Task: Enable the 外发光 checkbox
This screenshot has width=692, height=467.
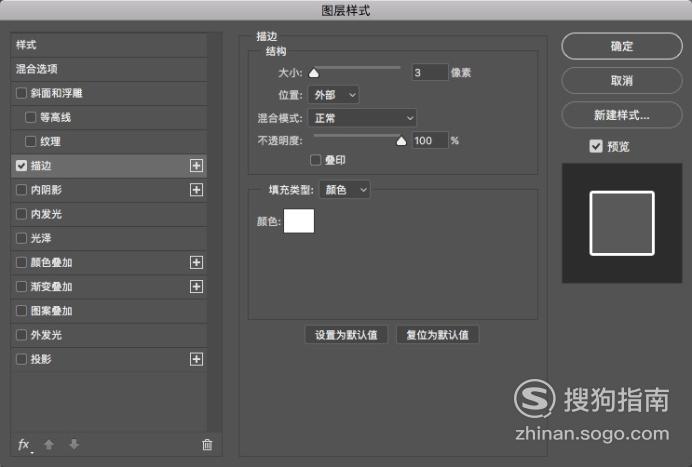Action: [x=21, y=335]
